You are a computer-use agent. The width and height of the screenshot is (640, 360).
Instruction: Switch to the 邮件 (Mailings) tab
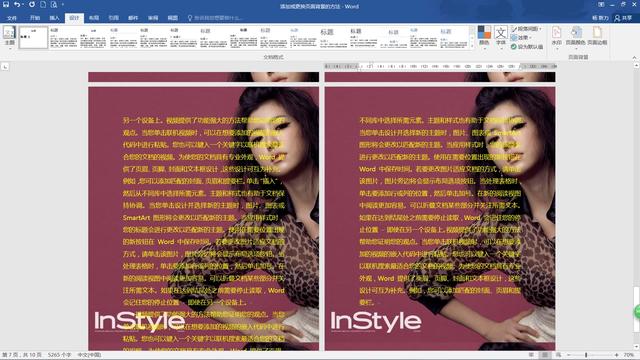tap(133, 18)
